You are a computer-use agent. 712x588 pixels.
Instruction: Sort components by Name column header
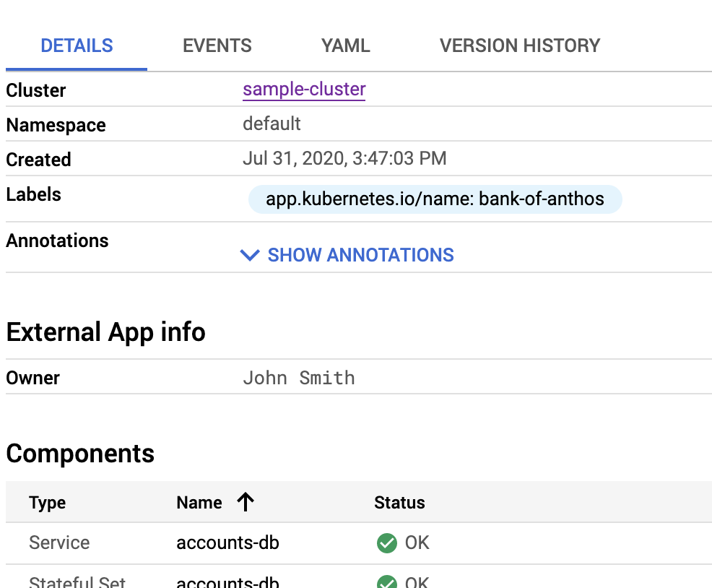click(199, 503)
